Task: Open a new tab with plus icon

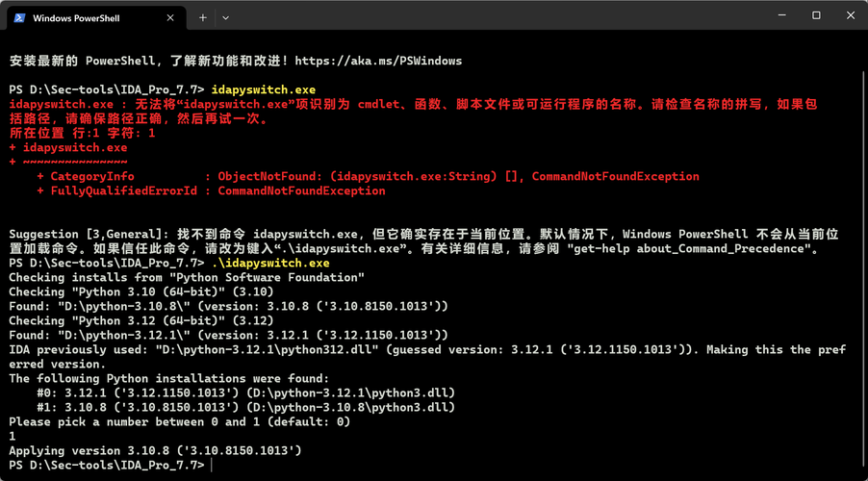Action: pos(203,17)
